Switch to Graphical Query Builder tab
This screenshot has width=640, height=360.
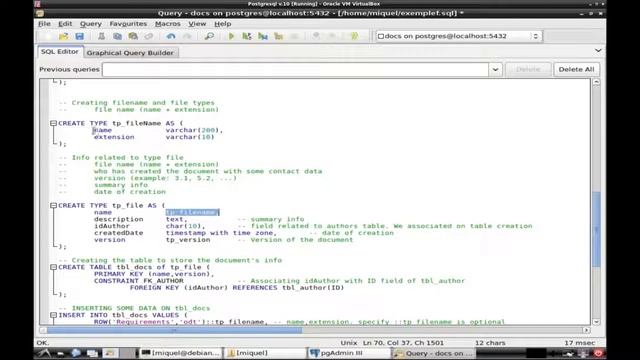click(x=130, y=53)
